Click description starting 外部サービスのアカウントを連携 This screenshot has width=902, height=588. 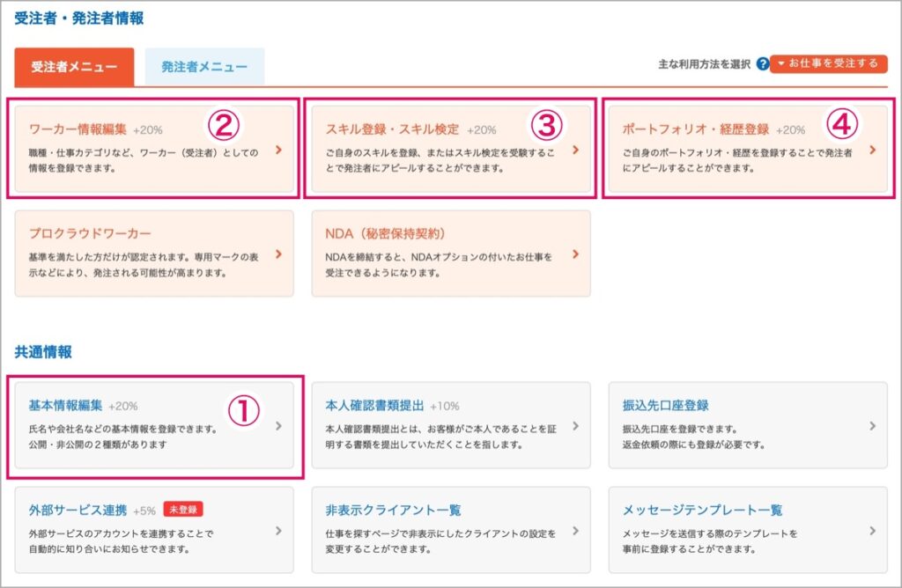[x=121, y=540]
